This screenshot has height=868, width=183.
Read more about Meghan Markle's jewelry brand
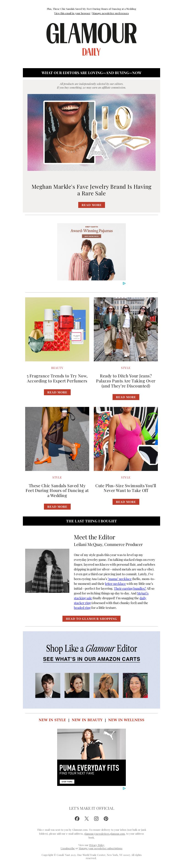tap(91, 205)
